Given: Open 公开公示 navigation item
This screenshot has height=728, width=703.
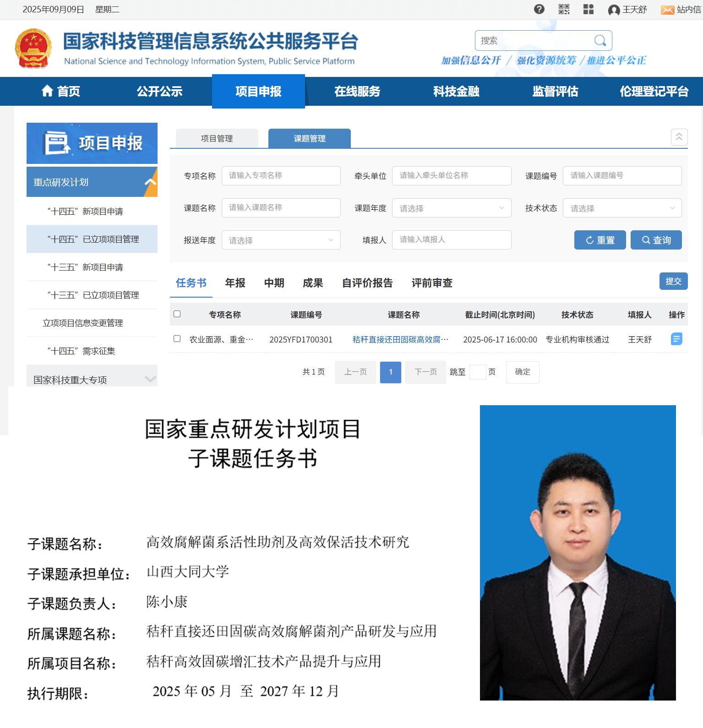Looking at the screenshot, I should [159, 91].
